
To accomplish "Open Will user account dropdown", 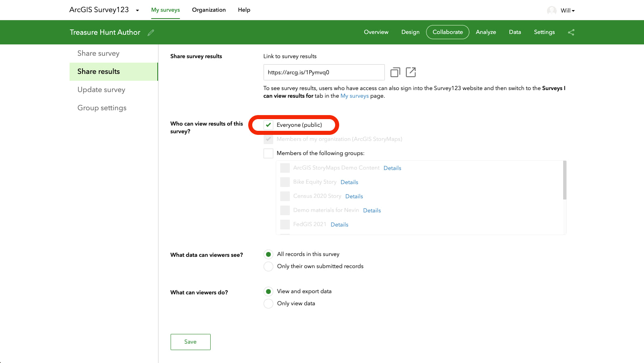I will pyautogui.click(x=568, y=10).
